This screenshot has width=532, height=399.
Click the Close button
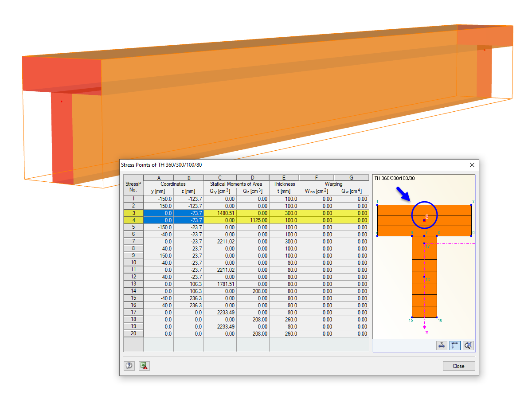[x=459, y=366]
